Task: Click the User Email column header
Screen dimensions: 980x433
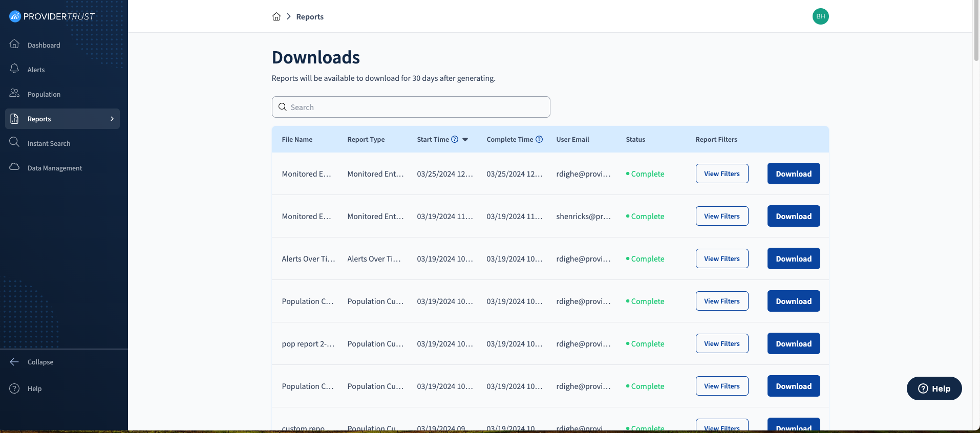Action: tap(572, 139)
